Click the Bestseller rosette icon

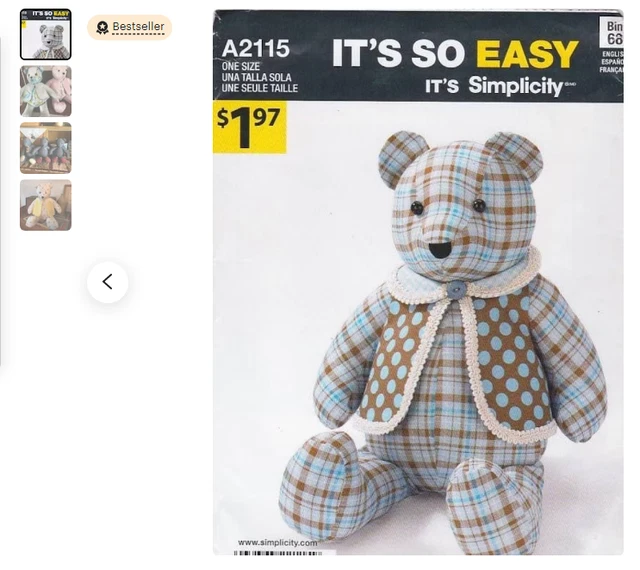[x=102, y=27]
